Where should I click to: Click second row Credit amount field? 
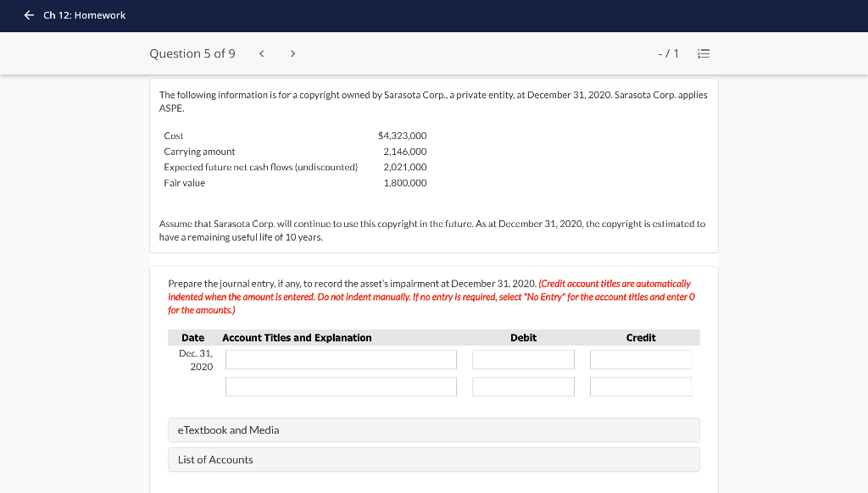point(641,387)
